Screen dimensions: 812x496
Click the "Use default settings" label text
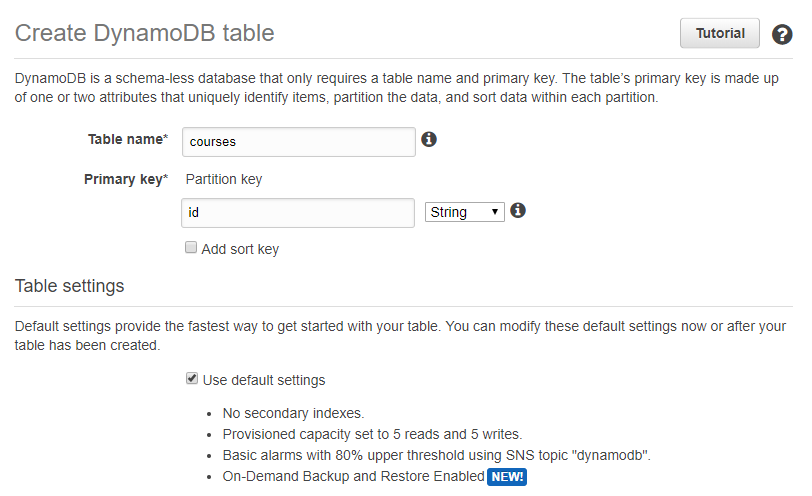pyautogui.click(x=264, y=380)
